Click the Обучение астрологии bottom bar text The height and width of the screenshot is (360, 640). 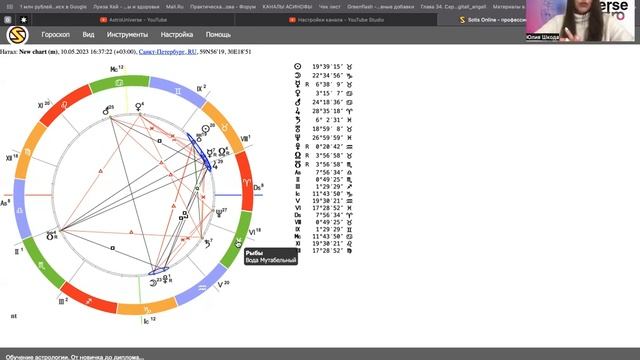click(75, 356)
